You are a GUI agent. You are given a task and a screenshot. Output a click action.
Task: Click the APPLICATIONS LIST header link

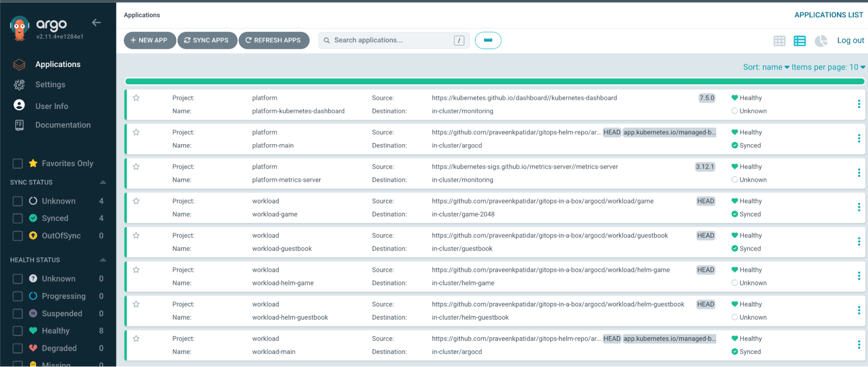click(x=828, y=15)
